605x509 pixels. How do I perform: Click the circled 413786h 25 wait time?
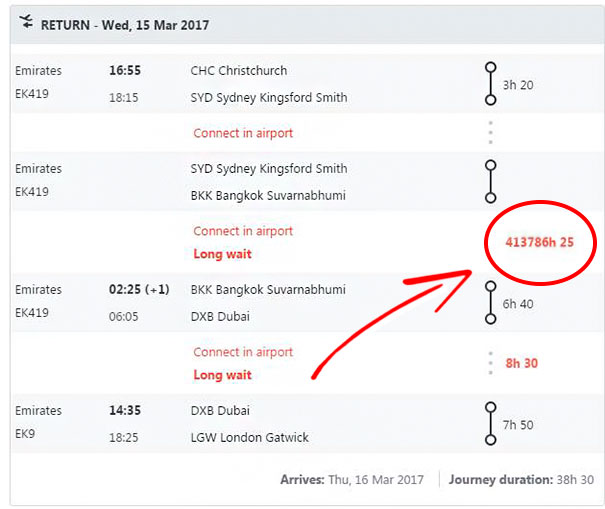click(x=539, y=242)
